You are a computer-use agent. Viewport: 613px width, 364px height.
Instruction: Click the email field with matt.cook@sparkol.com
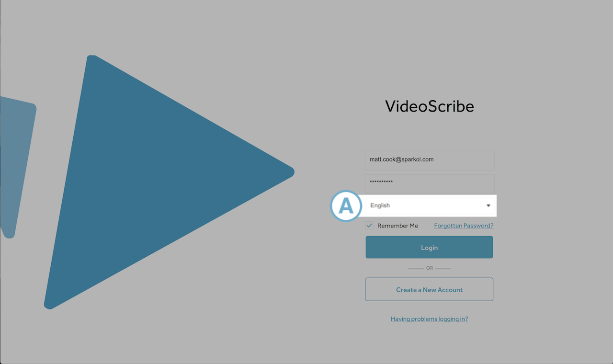click(x=430, y=160)
